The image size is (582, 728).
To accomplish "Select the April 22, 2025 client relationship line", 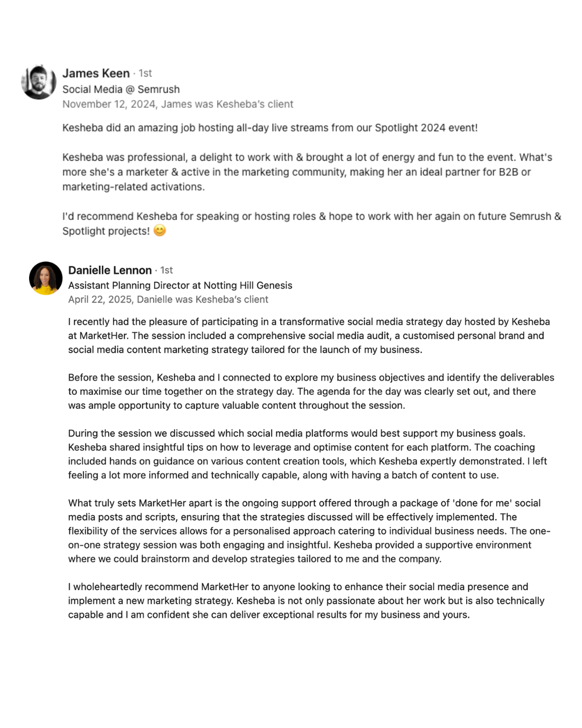I will pyautogui.click(x=168, y=299).
